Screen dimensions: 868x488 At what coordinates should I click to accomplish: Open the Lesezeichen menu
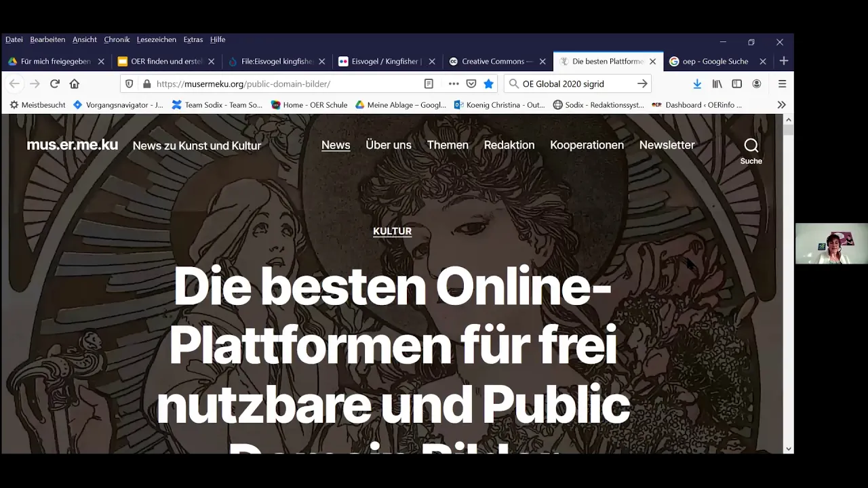click(x=156, y=39)
